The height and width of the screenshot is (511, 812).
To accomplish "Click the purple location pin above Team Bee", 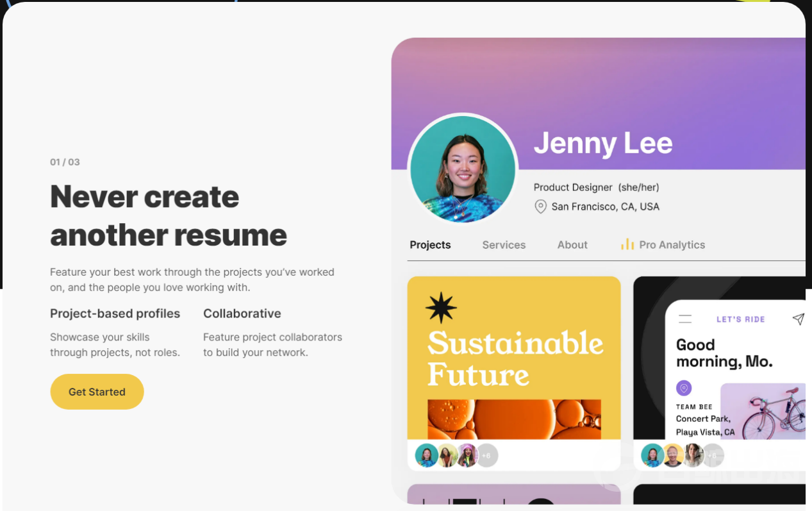I will tap(684, 388).
